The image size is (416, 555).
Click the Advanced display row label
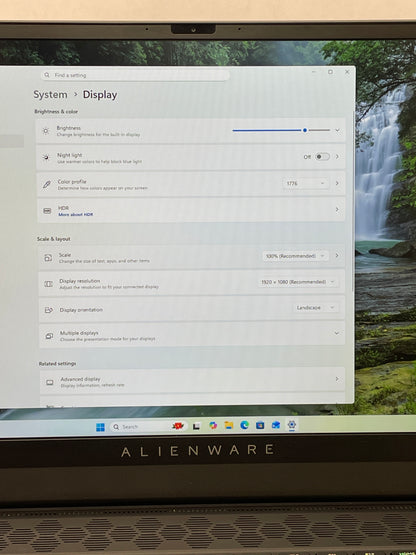80,379
